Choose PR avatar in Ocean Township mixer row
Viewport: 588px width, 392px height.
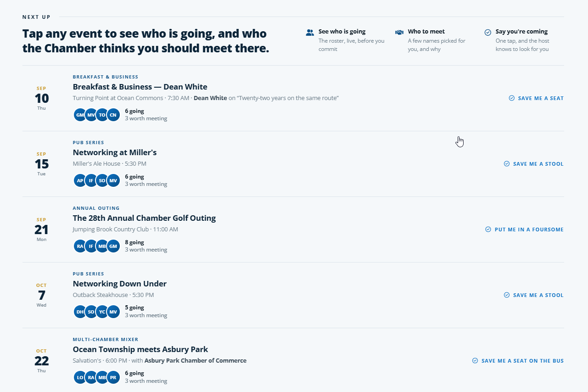[113, 377]
